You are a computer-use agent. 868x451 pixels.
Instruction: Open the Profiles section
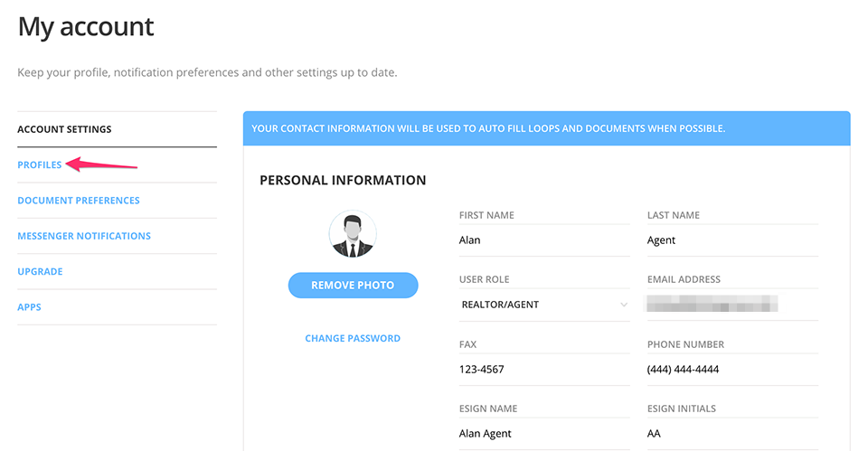pyautogui.click(x=40, y=165)
